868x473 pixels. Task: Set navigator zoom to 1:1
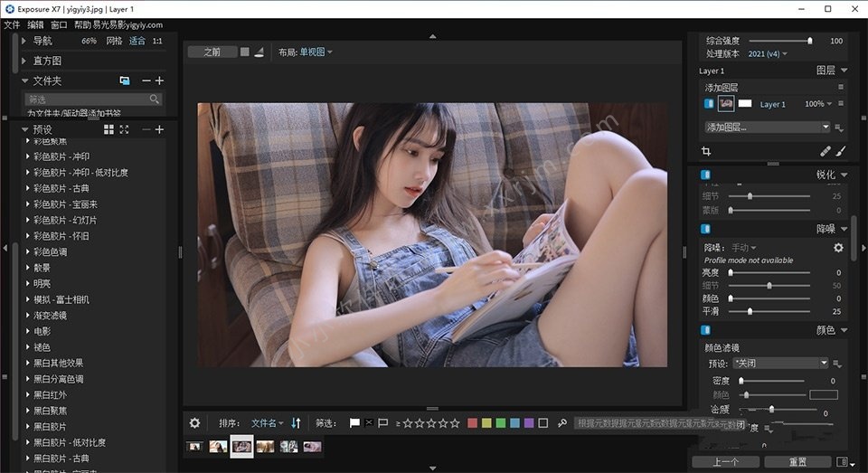[157, 41]
